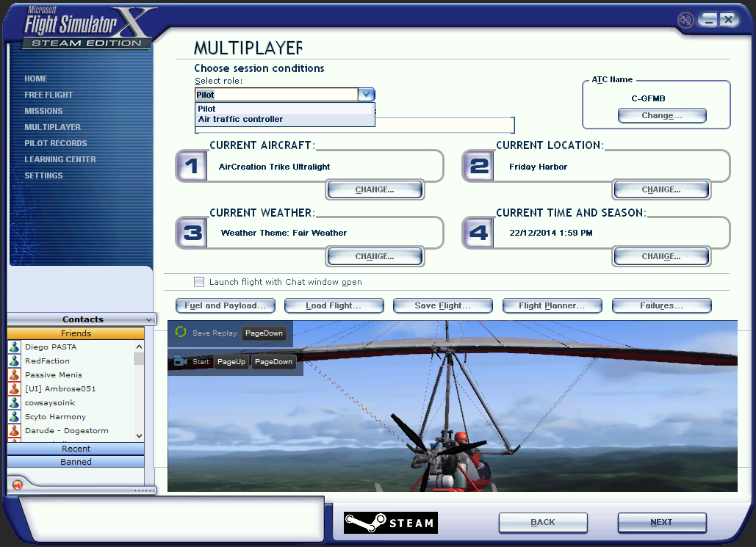This screenshot has width=756, height=547.
Task: Click Passive Menis' orange avatar icon
Action: tap(14, 375)
